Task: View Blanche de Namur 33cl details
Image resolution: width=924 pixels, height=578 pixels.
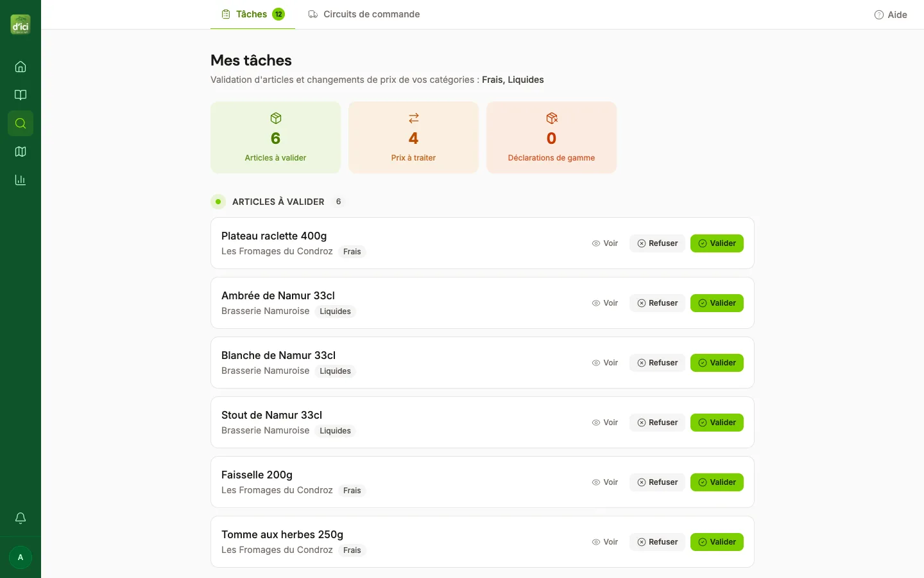Action: [x=604, y=363]
